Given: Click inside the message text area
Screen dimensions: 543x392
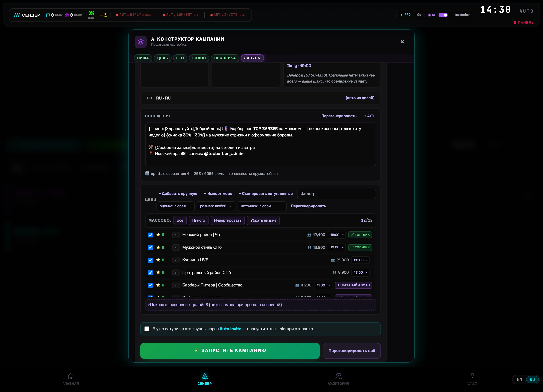Looking at the screenshot, I should 260,144.
